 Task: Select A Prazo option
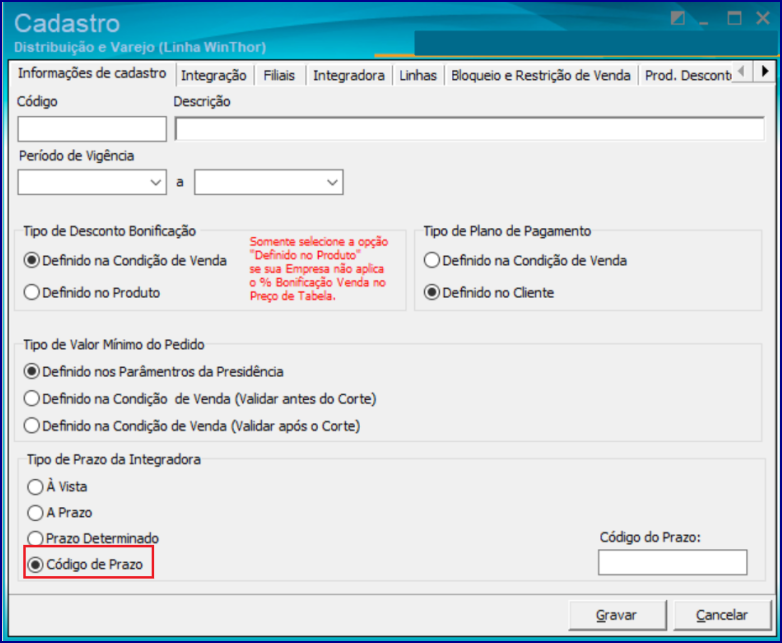[60, 513]
